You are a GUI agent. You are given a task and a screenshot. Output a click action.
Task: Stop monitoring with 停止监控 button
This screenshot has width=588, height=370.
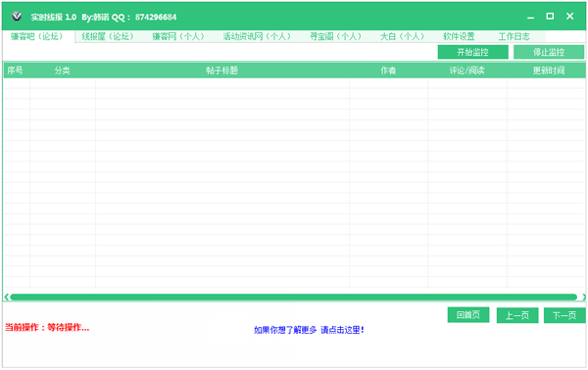click(549, 52)
